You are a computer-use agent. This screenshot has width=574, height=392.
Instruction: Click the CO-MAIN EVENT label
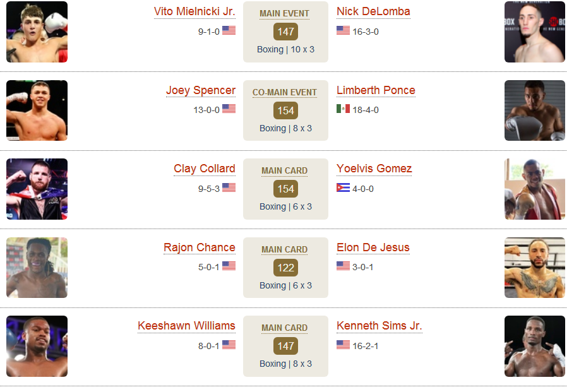tap(284, 93)
